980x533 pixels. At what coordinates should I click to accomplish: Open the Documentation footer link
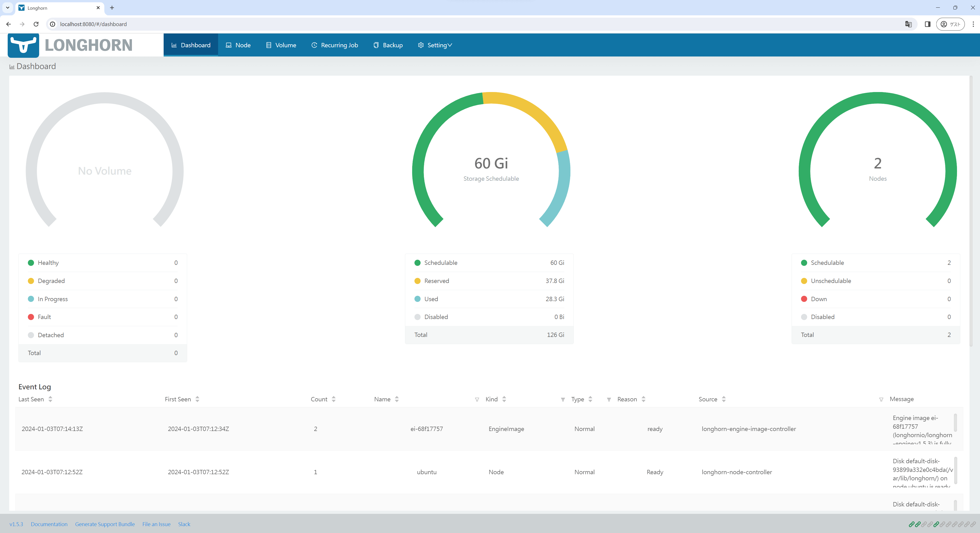[49, 524]
